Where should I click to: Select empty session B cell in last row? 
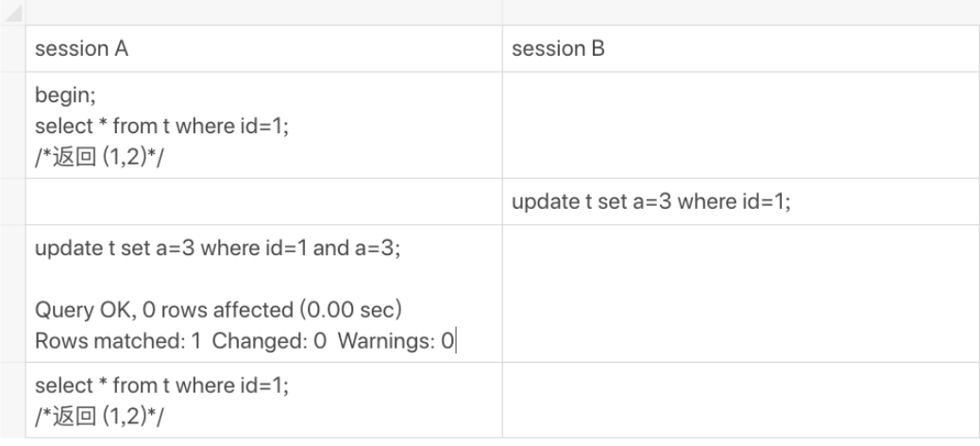[741, 401]
